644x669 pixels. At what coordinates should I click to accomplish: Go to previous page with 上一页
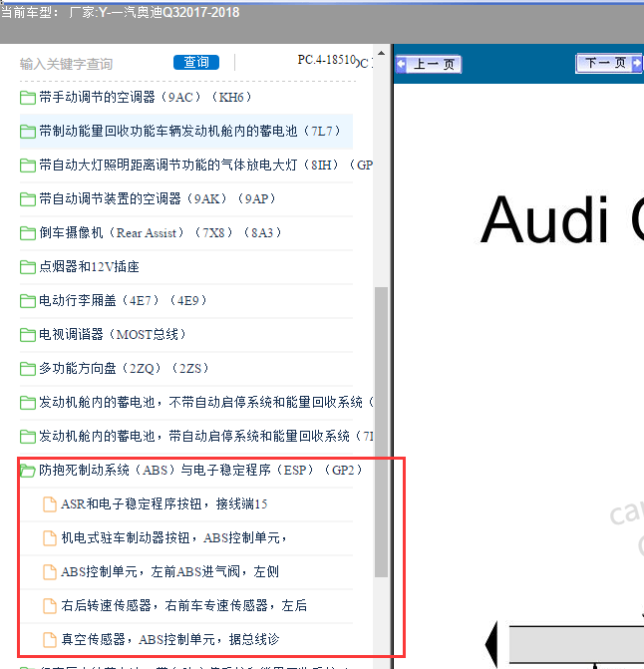coord(429,65)
